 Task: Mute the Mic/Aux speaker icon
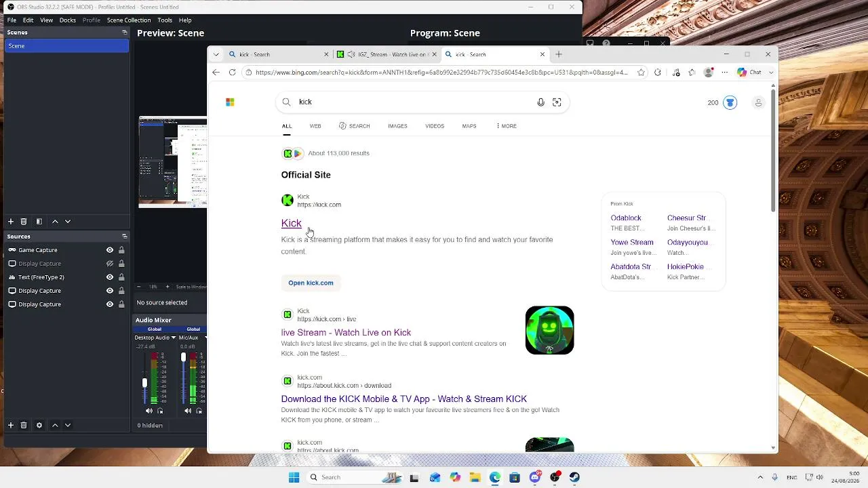click(x=189, y=411)
